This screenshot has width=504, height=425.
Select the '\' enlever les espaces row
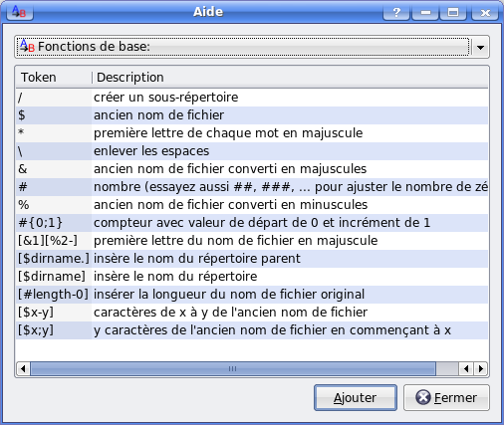[x=252, y=151]
